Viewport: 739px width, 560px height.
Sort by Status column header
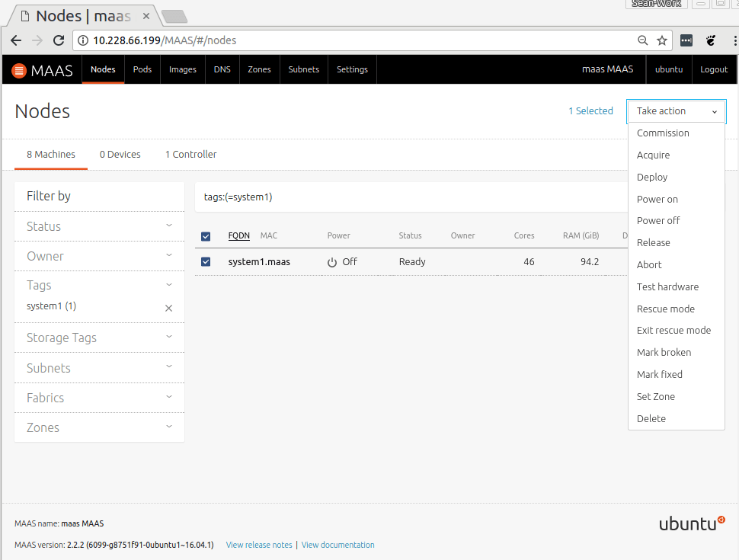410,235
